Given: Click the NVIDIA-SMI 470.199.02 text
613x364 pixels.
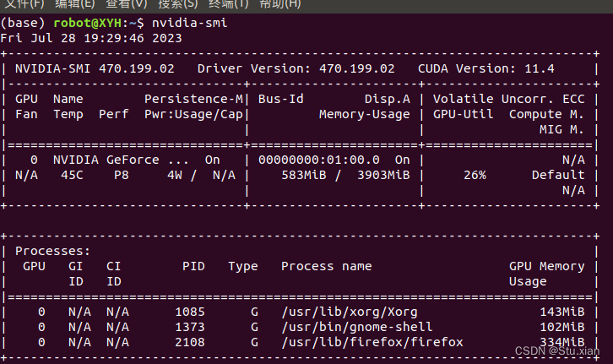Looking at the screenshot, I should [x=95, y=68].
